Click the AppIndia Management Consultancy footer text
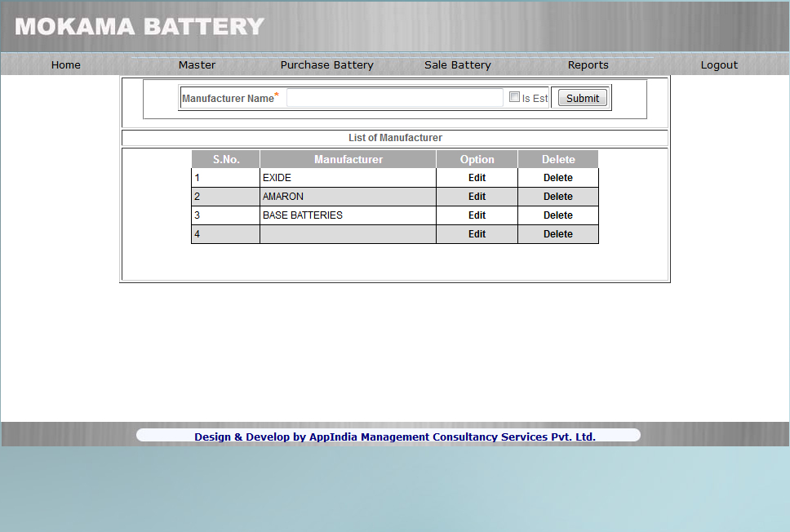 pos(395,437)
